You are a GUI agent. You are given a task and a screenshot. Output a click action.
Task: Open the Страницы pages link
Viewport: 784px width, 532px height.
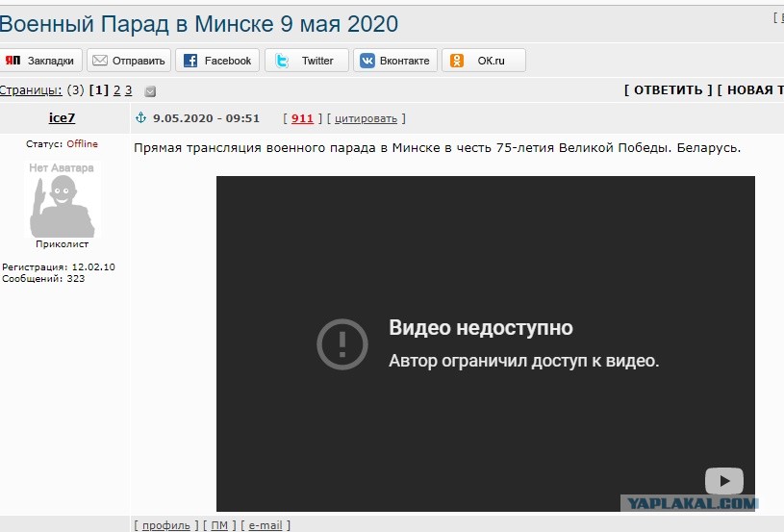31,90
